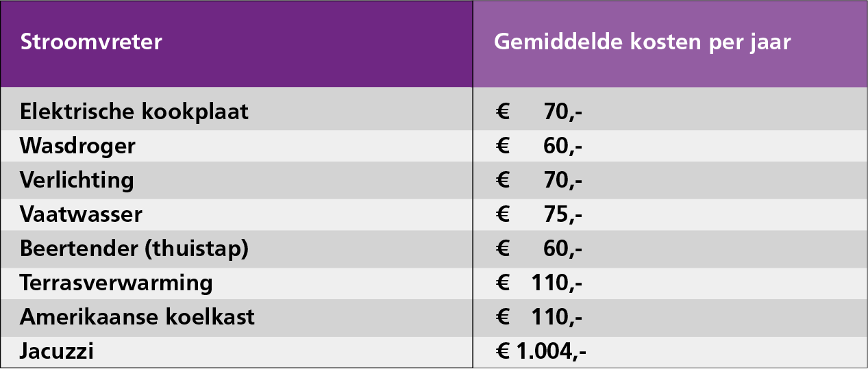Click the euro sign in Jacuzzi row
The height and width of the screenshot is (369, 868).
click(503, 352)
